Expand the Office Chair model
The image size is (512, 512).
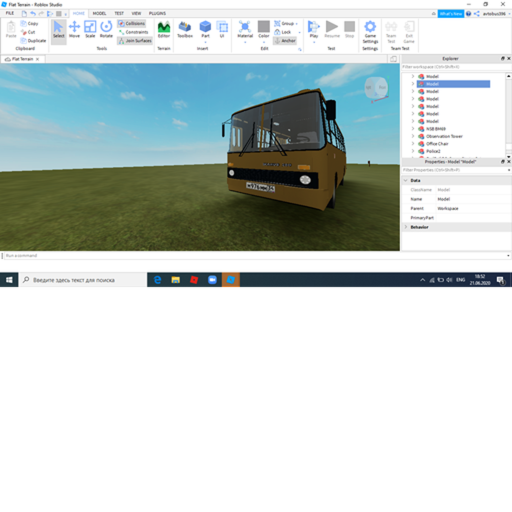(413, 144)
